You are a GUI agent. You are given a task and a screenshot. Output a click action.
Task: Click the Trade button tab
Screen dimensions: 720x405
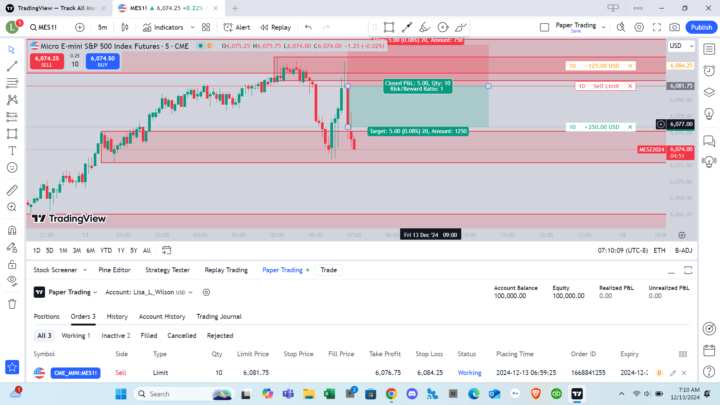click(x=329, y=270)
